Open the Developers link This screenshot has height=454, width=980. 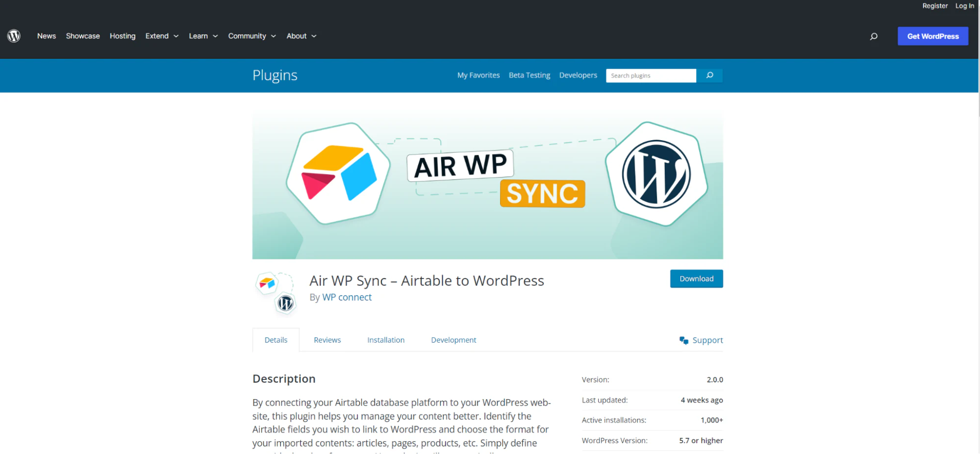(578, 75)
